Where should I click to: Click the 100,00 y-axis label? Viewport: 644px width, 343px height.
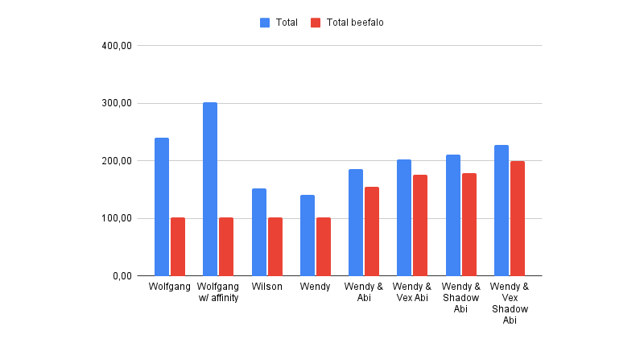(118, 218)
